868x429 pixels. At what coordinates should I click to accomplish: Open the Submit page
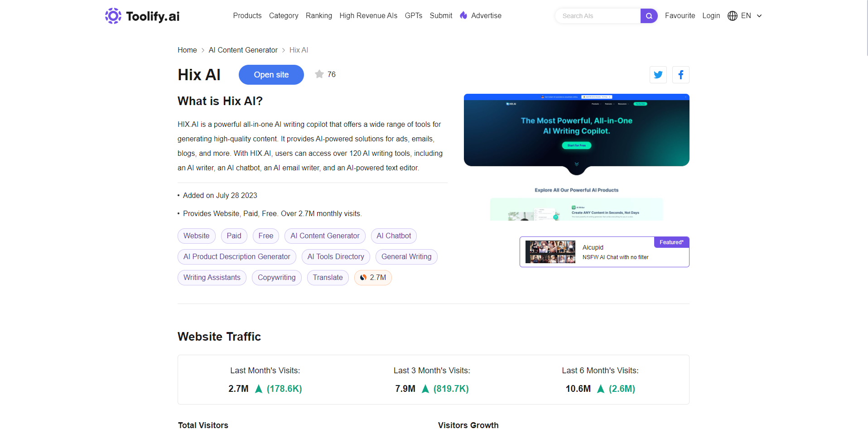click(x=441, y=15)
